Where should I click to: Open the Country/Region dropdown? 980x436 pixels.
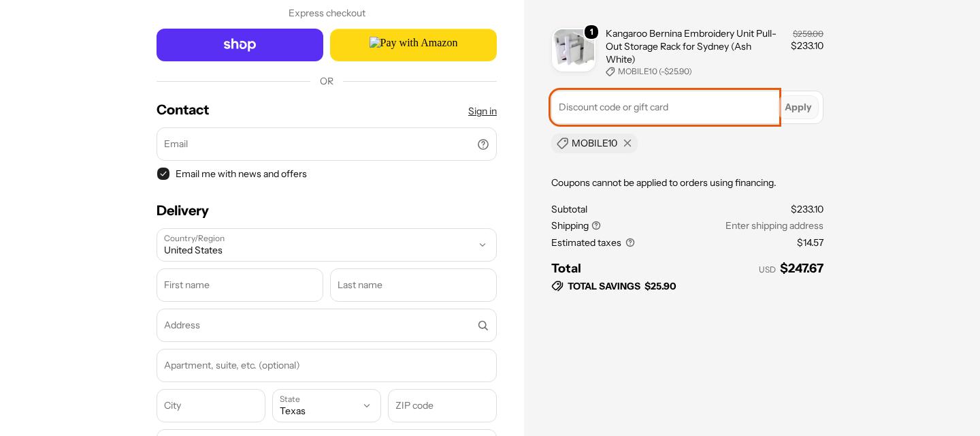coord(327,245)
